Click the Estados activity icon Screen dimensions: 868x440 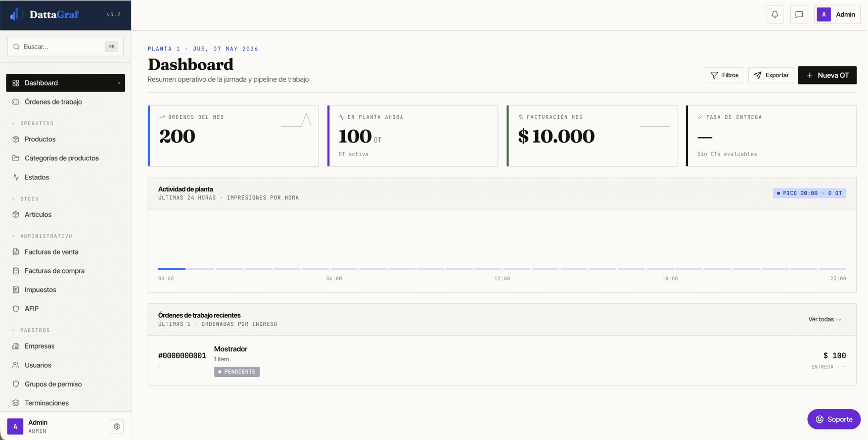tap(16, 177)
